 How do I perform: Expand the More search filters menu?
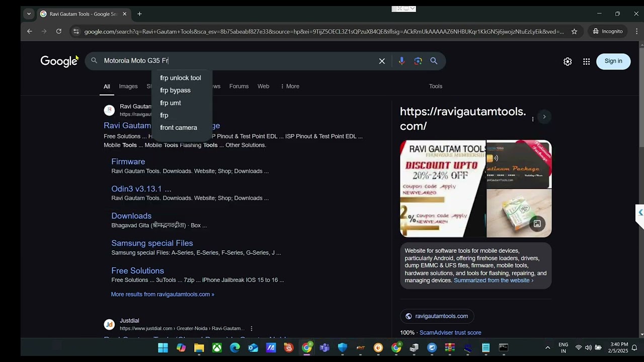click(290, 86)
